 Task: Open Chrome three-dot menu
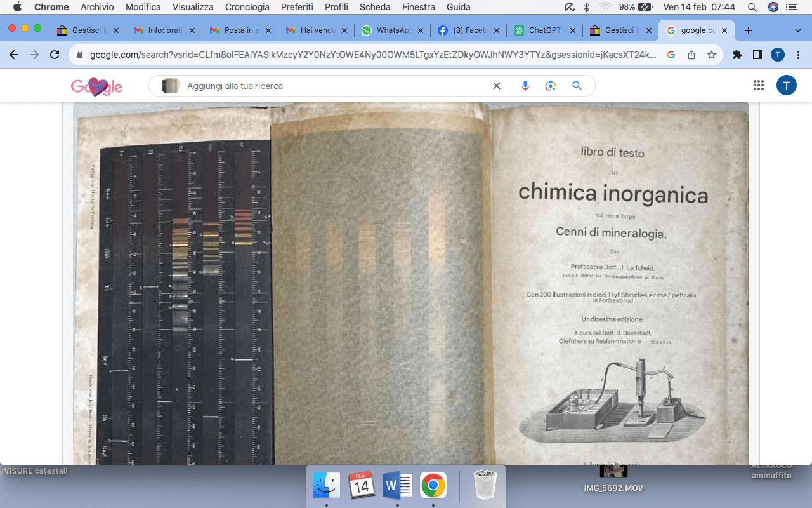798,55
